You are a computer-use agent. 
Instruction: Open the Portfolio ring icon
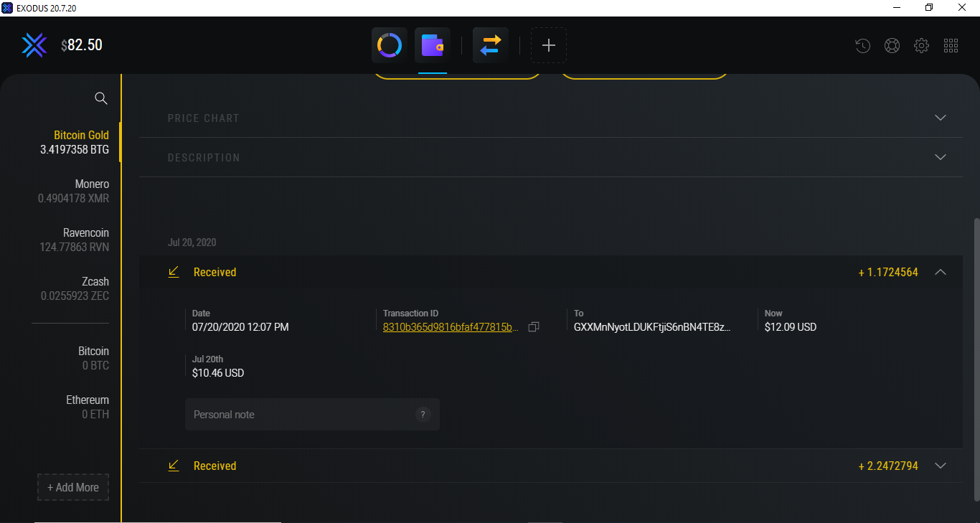click(390, 45)
